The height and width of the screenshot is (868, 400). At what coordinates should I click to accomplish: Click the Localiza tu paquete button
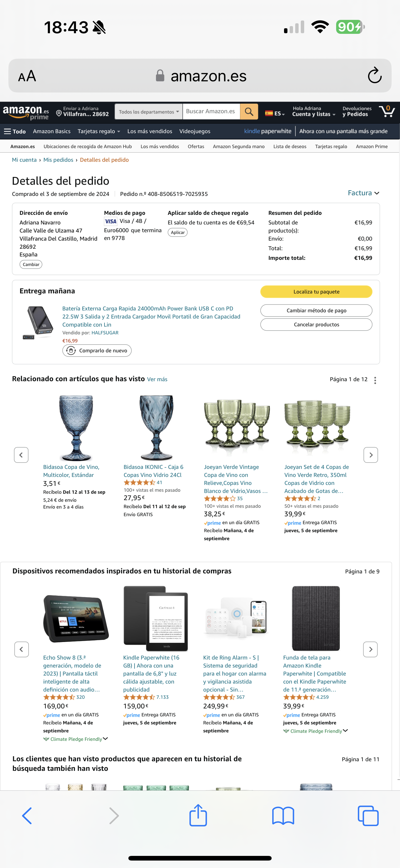pos(316,292)
